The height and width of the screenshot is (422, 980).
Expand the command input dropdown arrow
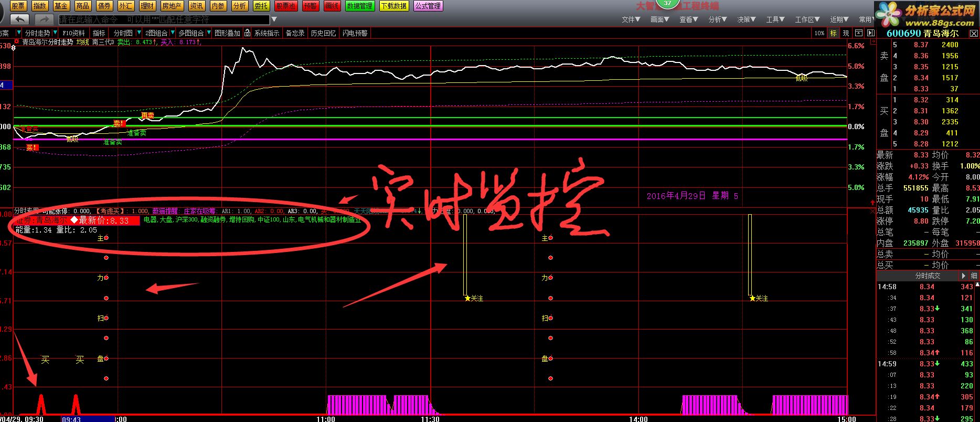pyautogui.click(x=273, y=19)
